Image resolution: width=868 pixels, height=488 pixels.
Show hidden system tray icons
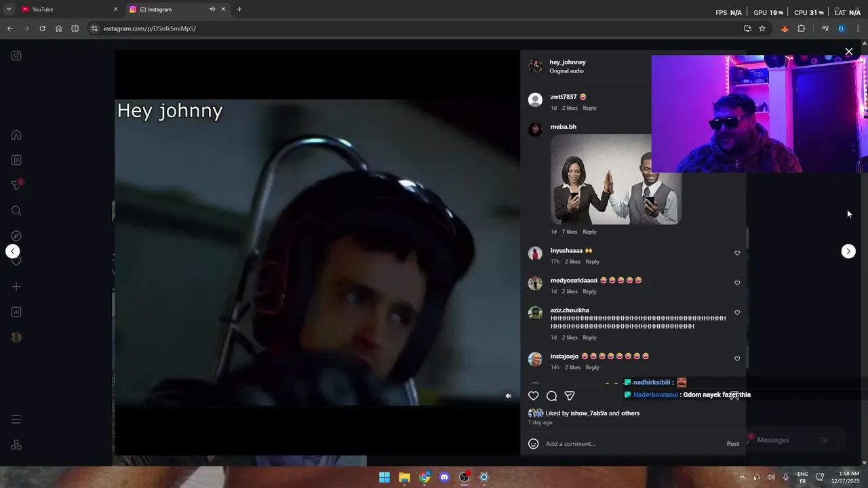[x=742, y=477]
